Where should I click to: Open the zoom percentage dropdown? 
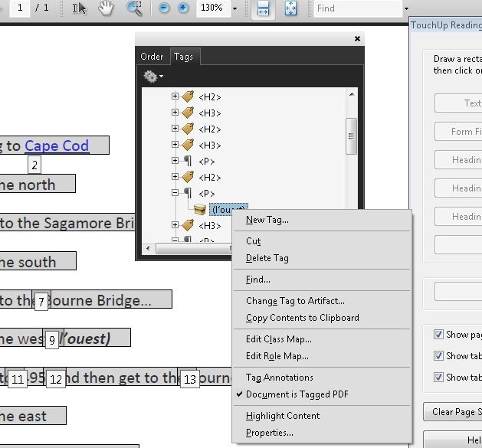click(234, 9)
